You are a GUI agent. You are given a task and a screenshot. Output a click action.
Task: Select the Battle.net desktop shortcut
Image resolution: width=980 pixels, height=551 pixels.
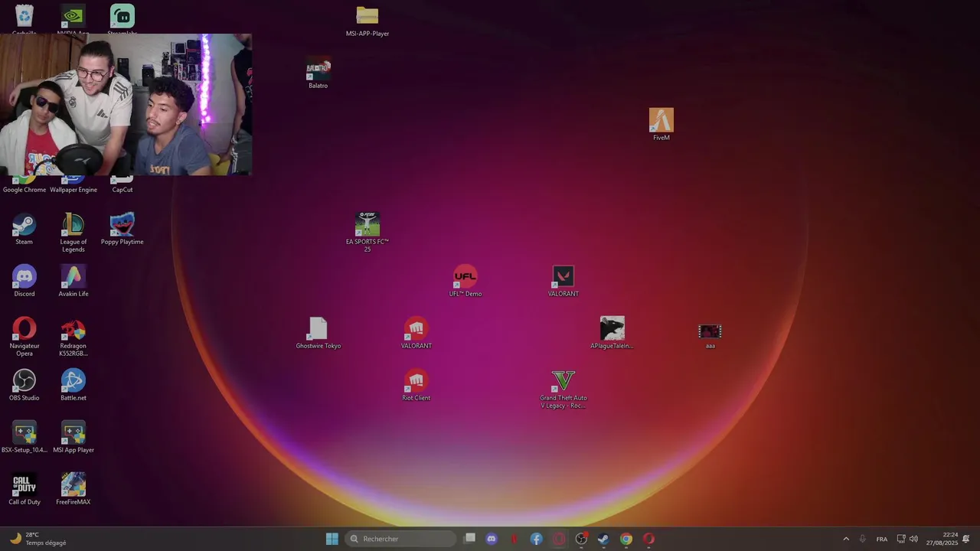(x=73, y=385)
